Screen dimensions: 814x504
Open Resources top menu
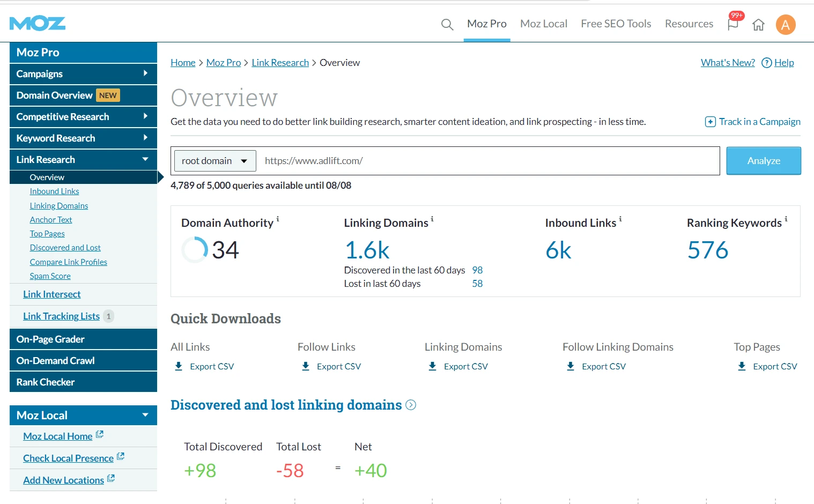click(689, 24)
